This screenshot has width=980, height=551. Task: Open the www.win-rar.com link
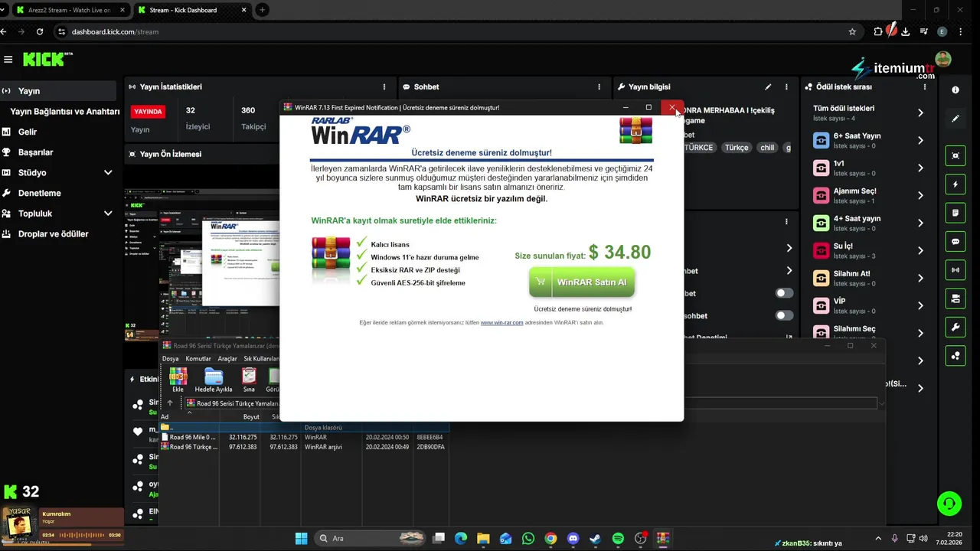tap(501, 323)
